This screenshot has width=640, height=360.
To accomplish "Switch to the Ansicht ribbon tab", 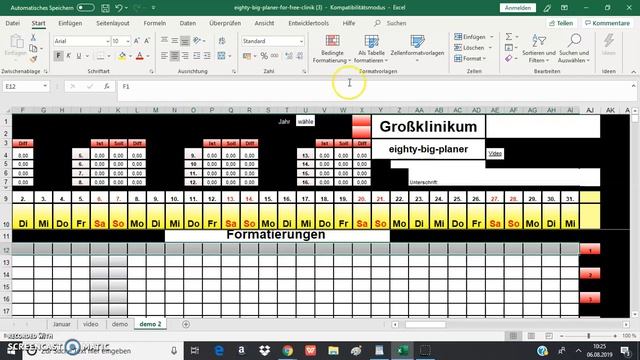I will point(264,23).
